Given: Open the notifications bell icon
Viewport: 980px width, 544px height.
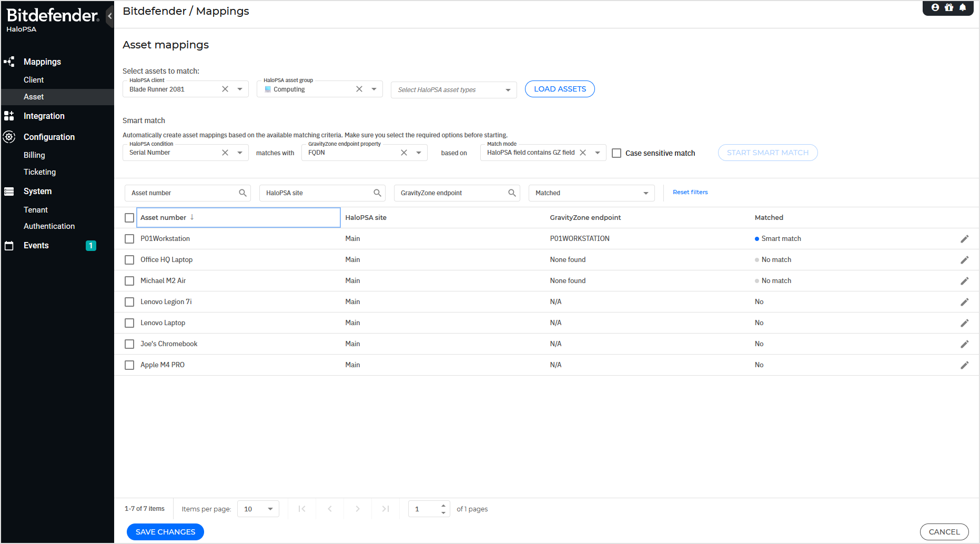Looking at the screenshot, I should coord(963,7).
